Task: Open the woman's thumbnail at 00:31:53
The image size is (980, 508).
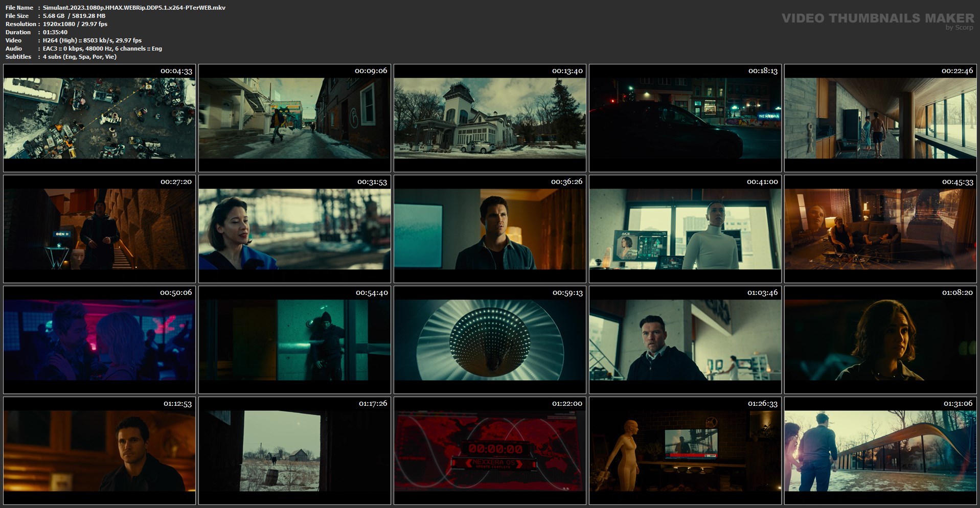Action: click(x=294, y=229)
